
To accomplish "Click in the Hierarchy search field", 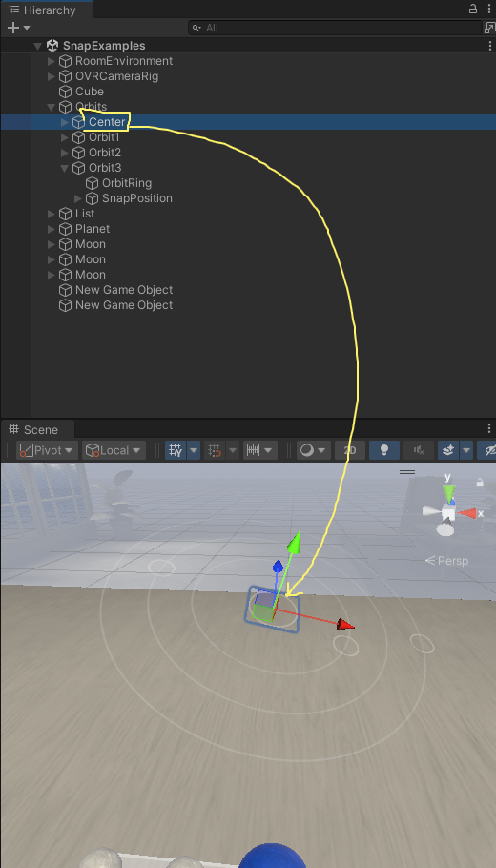I will [336, 28].
